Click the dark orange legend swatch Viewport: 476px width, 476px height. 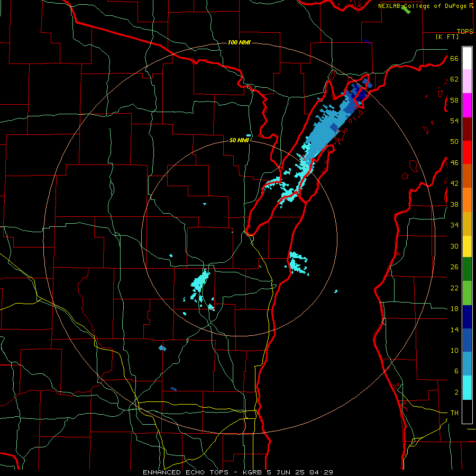[x=467, y=176]
